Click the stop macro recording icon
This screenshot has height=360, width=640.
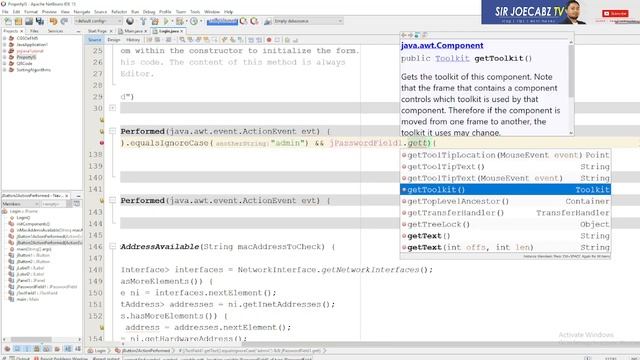[277, 40]
